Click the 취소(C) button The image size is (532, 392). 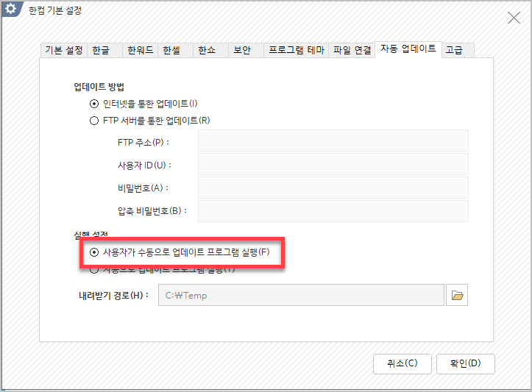[402, 364]
